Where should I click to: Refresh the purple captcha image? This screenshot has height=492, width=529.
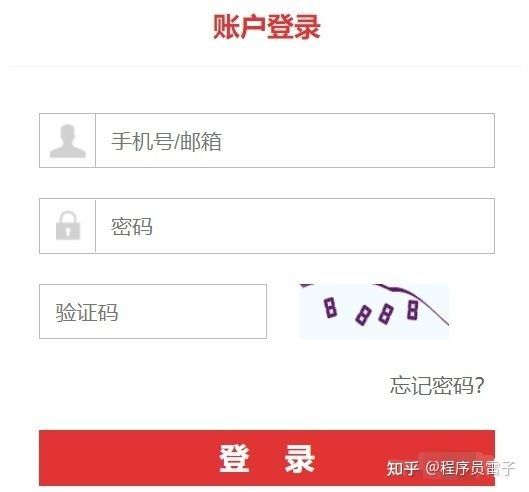[x=374, y=311]
